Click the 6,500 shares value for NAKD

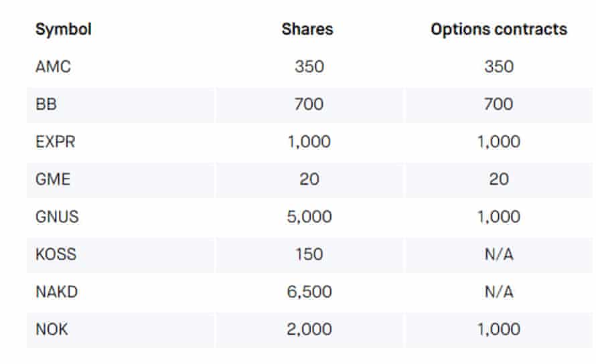click(x=309, y=292)
